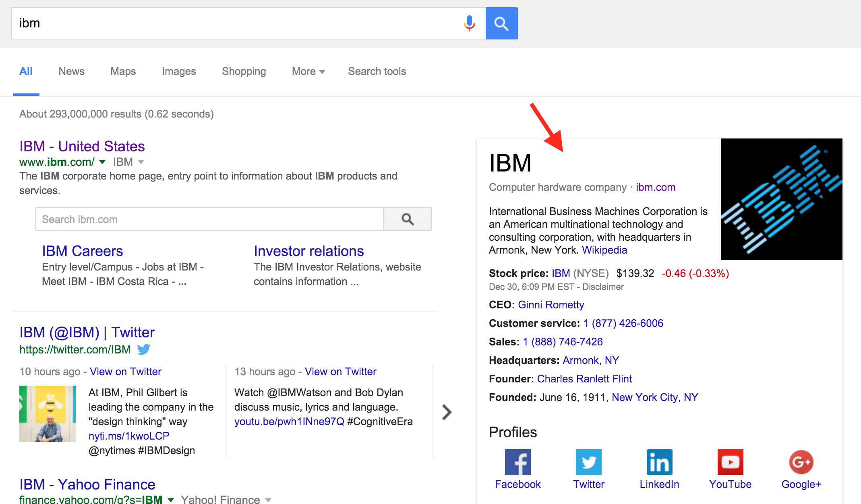Click the IBM stock ticker link
861x504 pixels.
561,273
